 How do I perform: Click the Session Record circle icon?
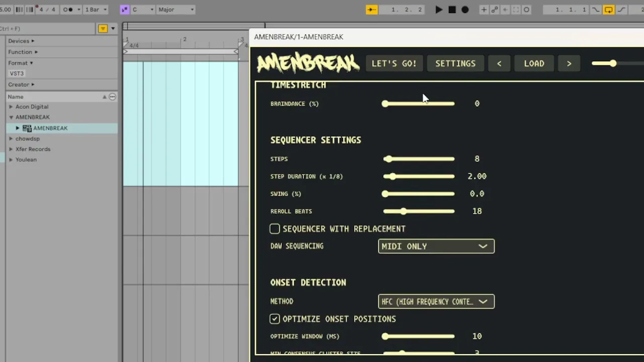click(527, 10)
